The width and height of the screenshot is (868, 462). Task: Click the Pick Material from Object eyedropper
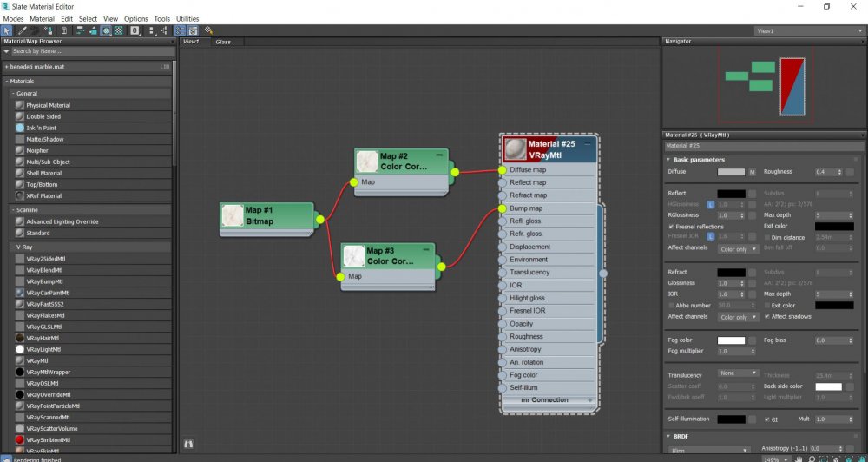tap(23, 30)
